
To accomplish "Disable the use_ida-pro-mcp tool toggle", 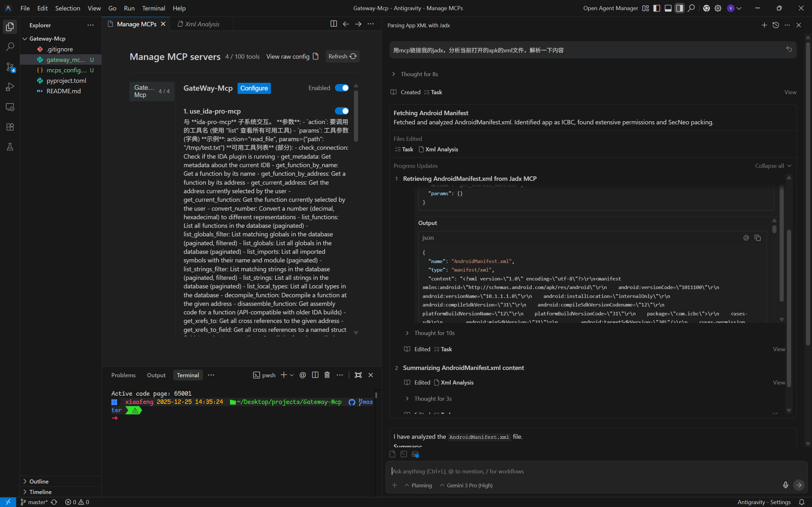I will [x=342, y=111].
